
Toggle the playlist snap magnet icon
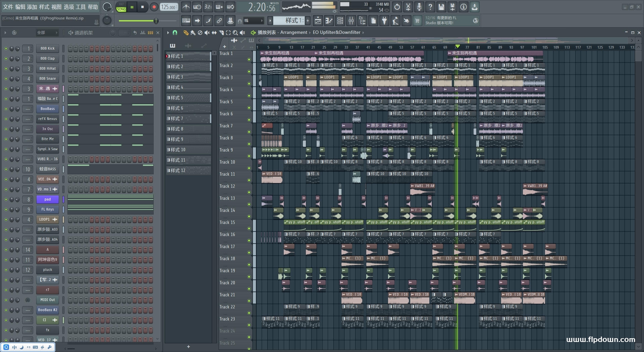[175, 33]
